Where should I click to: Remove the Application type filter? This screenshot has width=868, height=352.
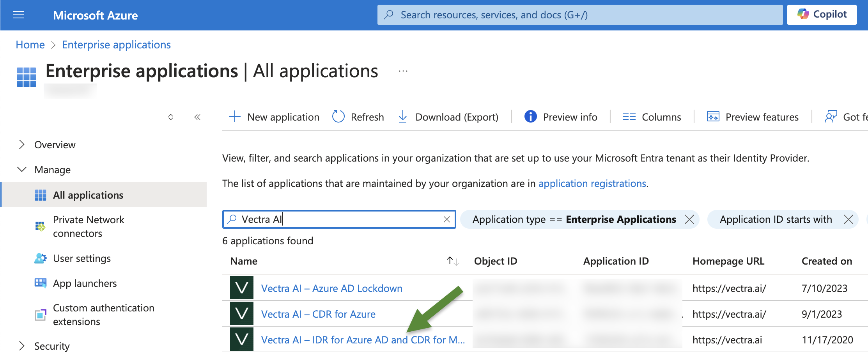689,219
